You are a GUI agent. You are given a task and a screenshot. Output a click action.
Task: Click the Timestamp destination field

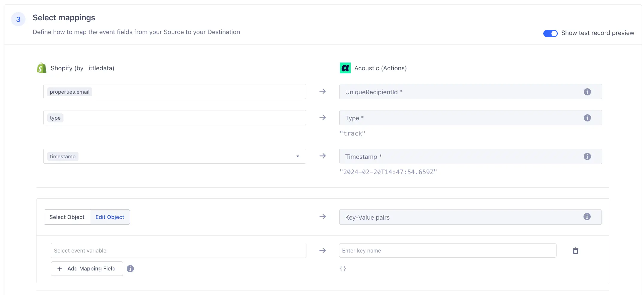(470, 156)
